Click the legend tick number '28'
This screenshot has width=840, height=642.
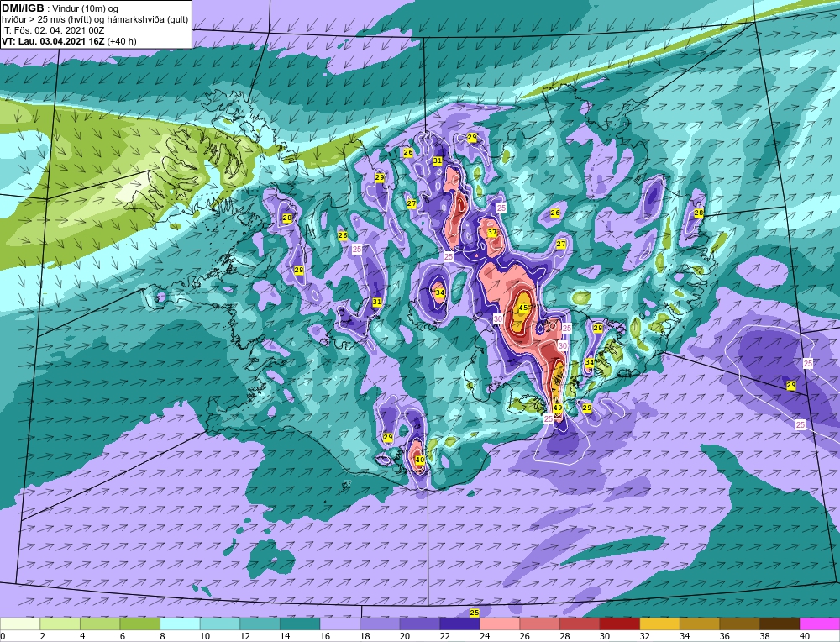click(564, 636)
